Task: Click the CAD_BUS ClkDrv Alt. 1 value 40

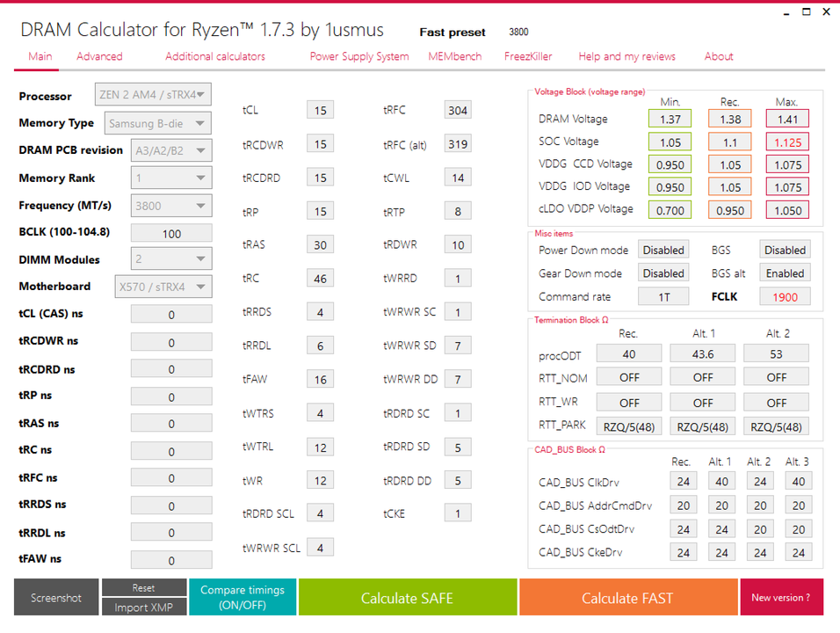Action: (721, 481)
